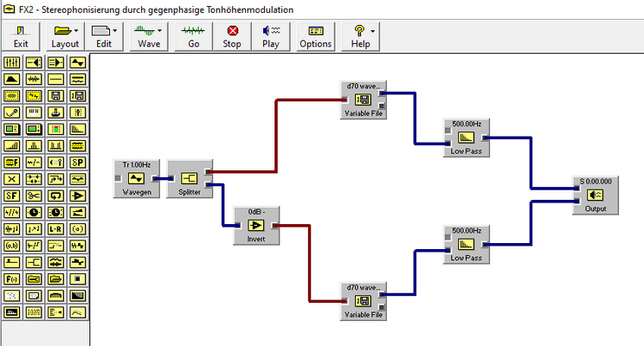Open the Options dialog
Viewport: 644px width, 346px height.
pos(315,36)
